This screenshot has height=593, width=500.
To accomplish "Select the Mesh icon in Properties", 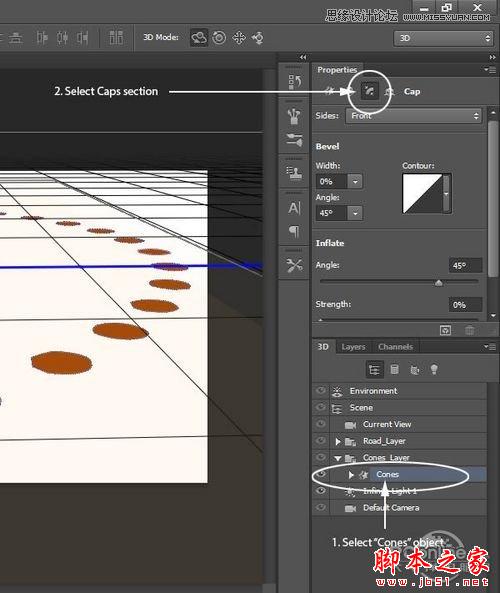I will pos(330,92).
